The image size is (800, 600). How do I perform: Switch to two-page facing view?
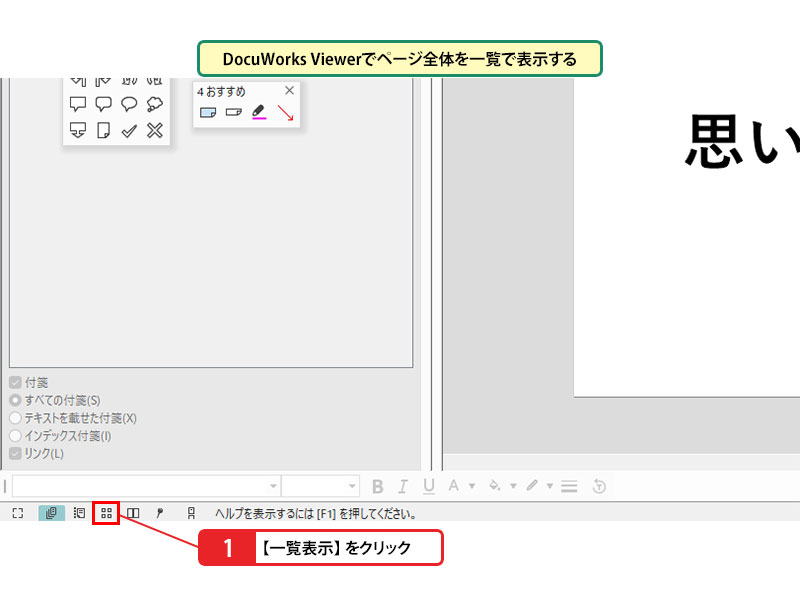pyautogui.click(x=133, y=513)
